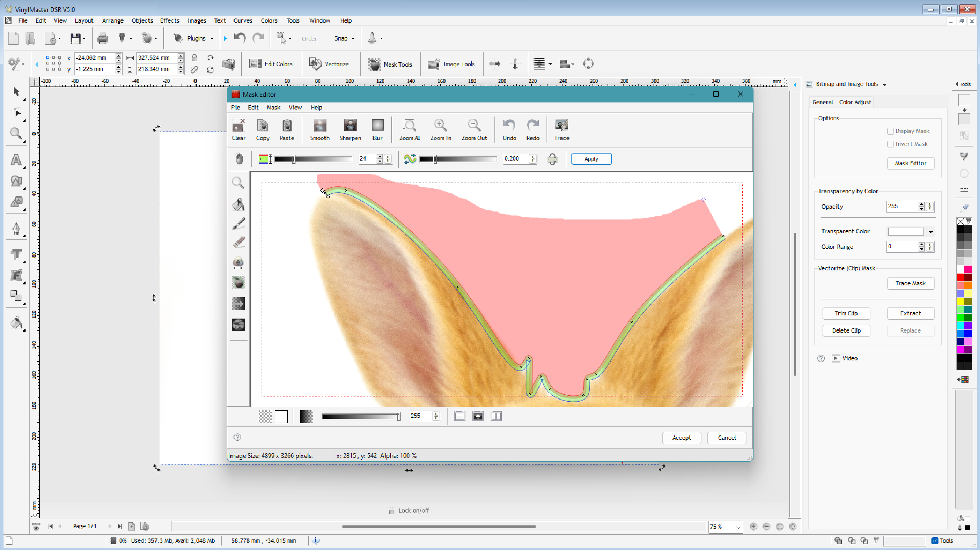Screen dimensions: 980x550
Task: Select the arrow selection tool in left toolbox
Action: (16, 91)
